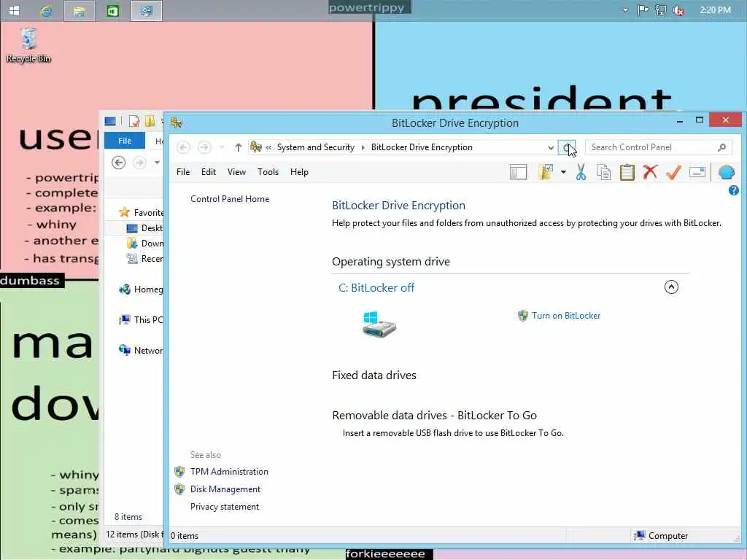Click the C: drive icon with Windows logo
The image size is (747, 560).
tap(379, 324)
